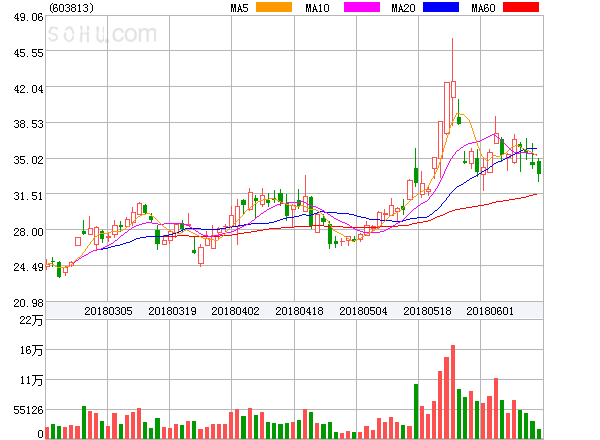Click the blue MA20 legend swatch
This screenshot has height=440, width=600.
pos(441,7)
